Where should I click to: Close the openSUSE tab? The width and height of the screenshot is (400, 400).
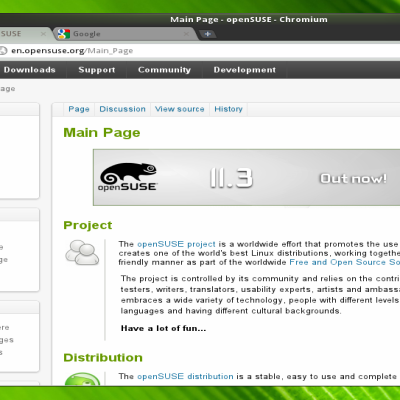(x=43, y=34)
